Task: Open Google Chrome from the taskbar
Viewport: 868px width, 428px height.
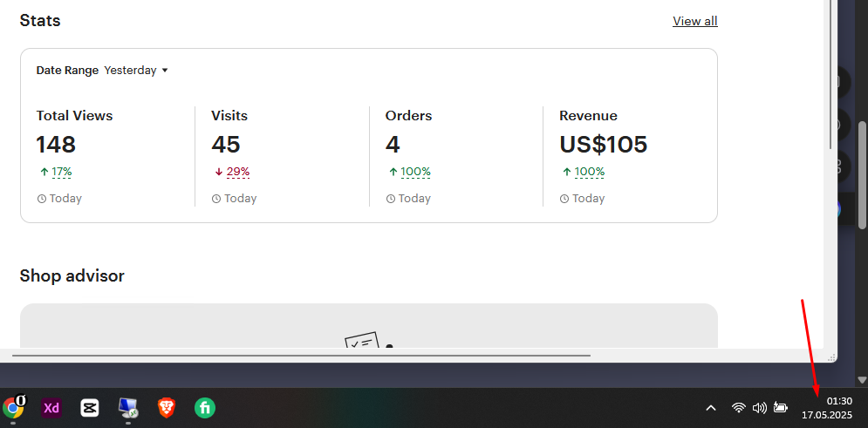Action: tap(13, 408)
